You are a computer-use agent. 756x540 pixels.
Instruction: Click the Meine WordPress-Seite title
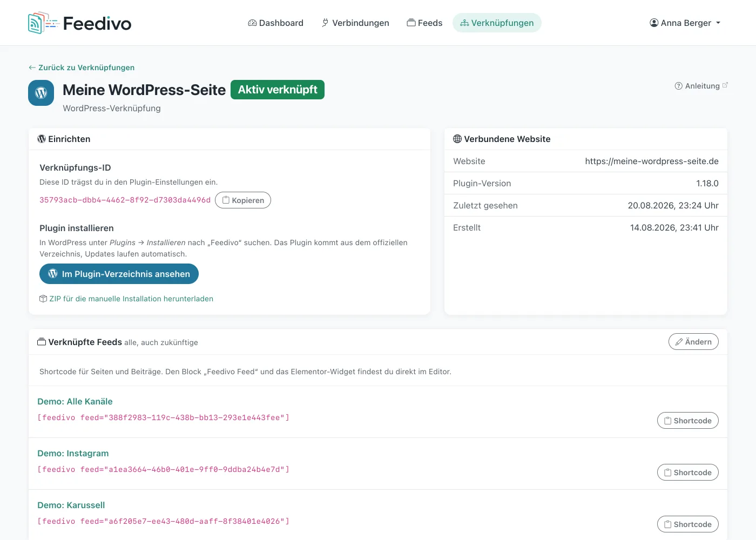point(144,90)
